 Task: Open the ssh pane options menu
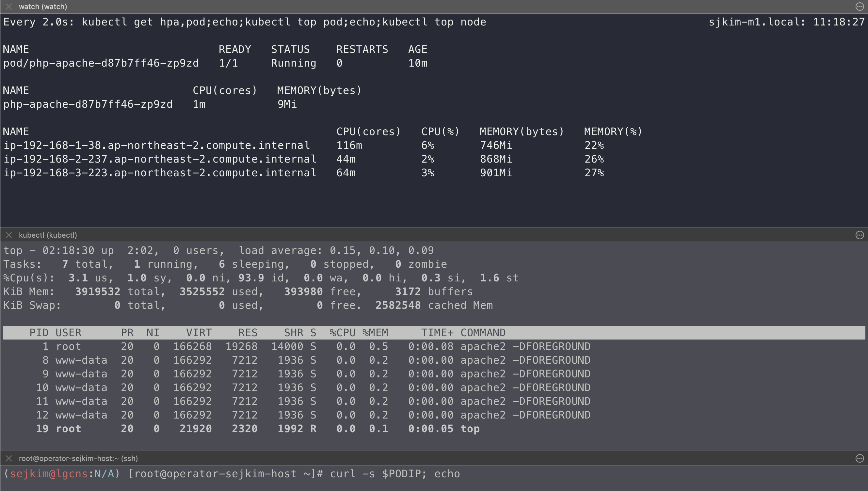click(x=860, y=458)
